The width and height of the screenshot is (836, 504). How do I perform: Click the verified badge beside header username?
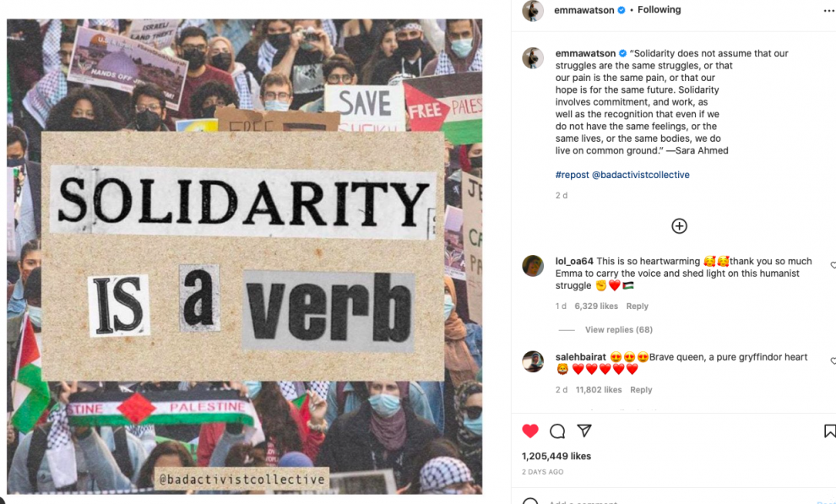[x=622, y=10]
